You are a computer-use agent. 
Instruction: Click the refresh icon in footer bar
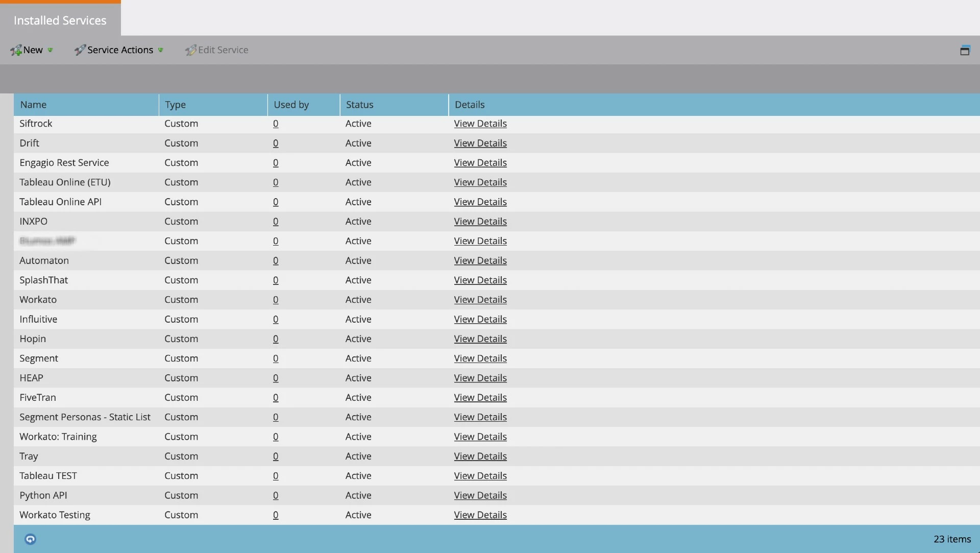(30, 539)
